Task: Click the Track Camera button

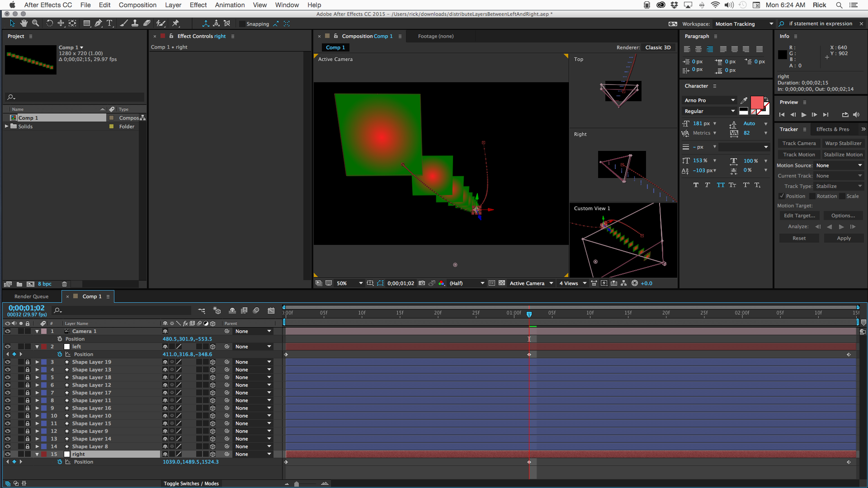Action: pos(799,143)
